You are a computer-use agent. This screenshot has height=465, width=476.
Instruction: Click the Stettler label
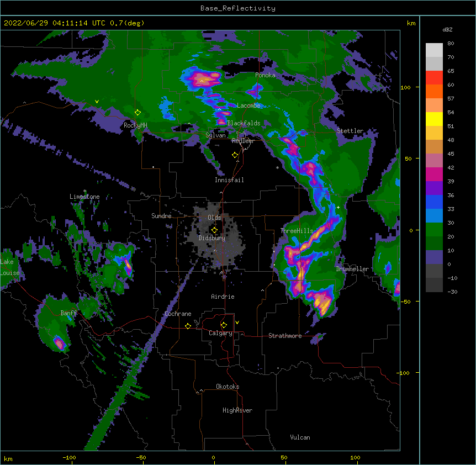pos(350,131)
